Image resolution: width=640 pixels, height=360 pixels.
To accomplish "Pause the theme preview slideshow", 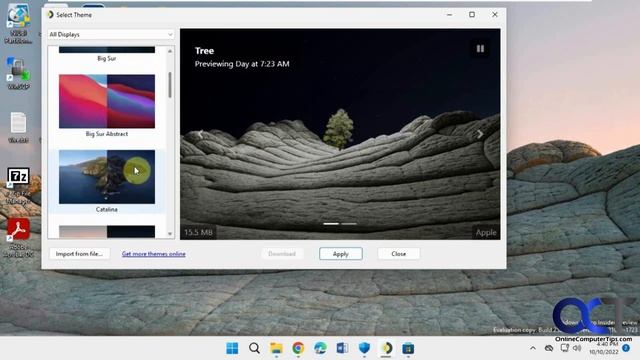I will (x=480, y=49).
